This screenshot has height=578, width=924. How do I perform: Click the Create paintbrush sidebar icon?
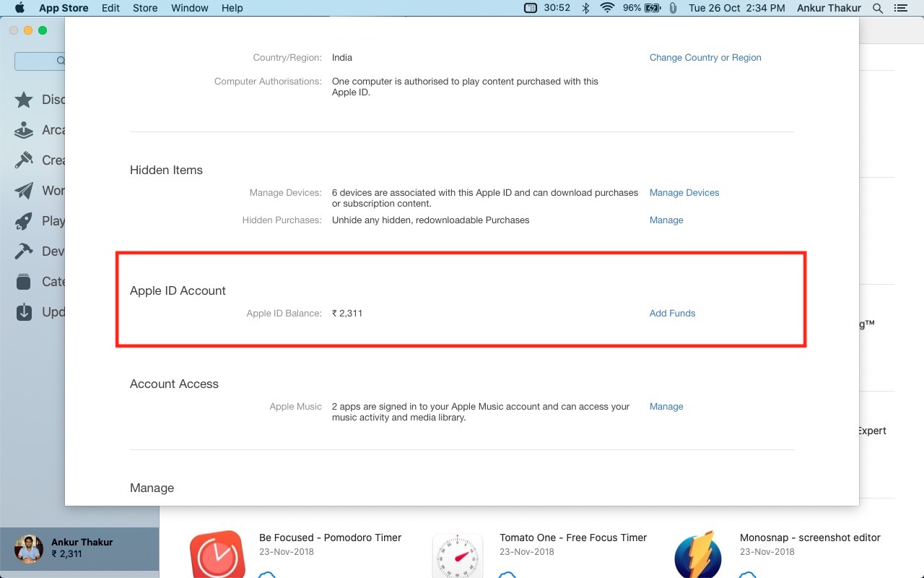pos(24,160)
